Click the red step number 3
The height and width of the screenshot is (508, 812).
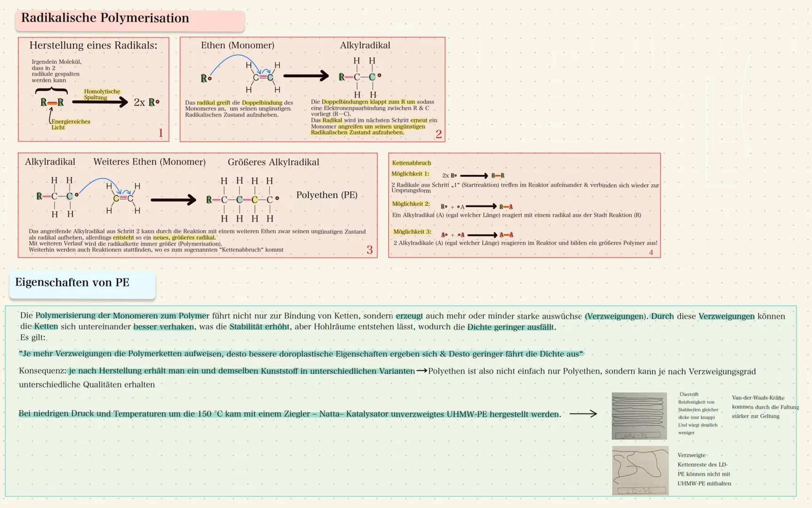(x=370, y=250)
